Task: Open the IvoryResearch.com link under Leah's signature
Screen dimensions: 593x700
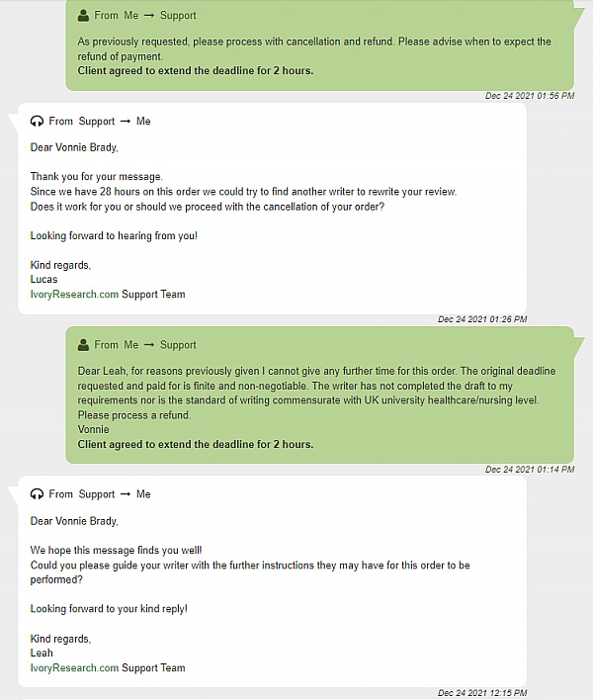Action: (74, 667)
